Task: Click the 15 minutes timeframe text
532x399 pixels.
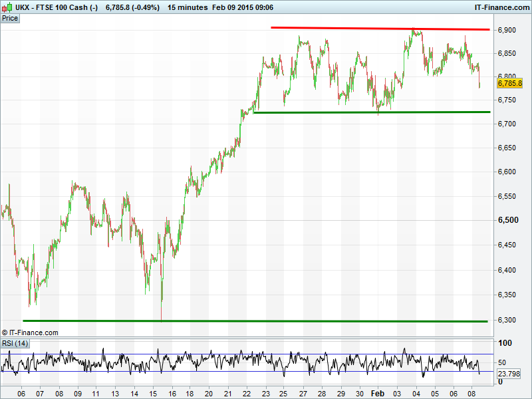Action: (188, 7)
